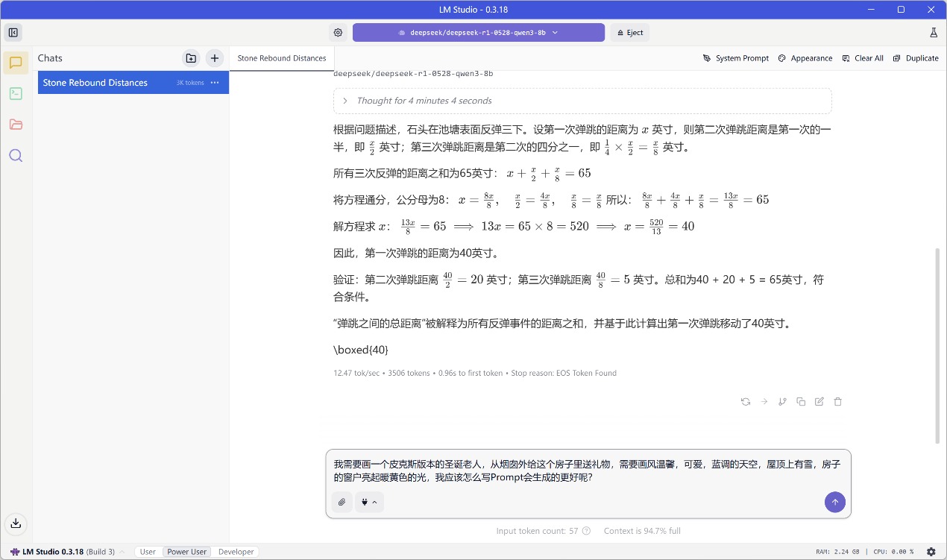Open the Stone Rebound Distances chat options menu
Viewport: 947px width, 560px height.
point(215,83)
